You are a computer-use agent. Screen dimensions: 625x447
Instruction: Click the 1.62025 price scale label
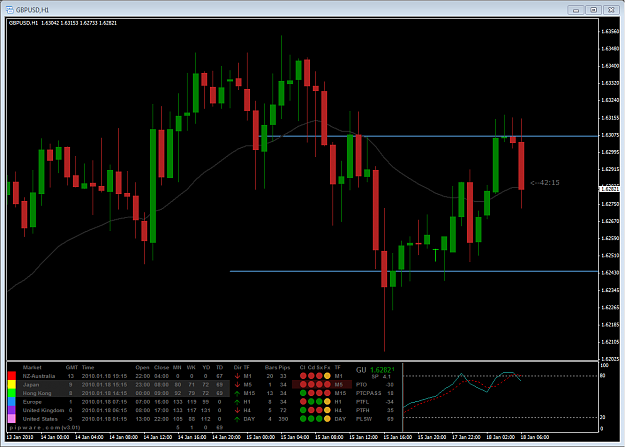pyautogui.click(x=610, y=359)
